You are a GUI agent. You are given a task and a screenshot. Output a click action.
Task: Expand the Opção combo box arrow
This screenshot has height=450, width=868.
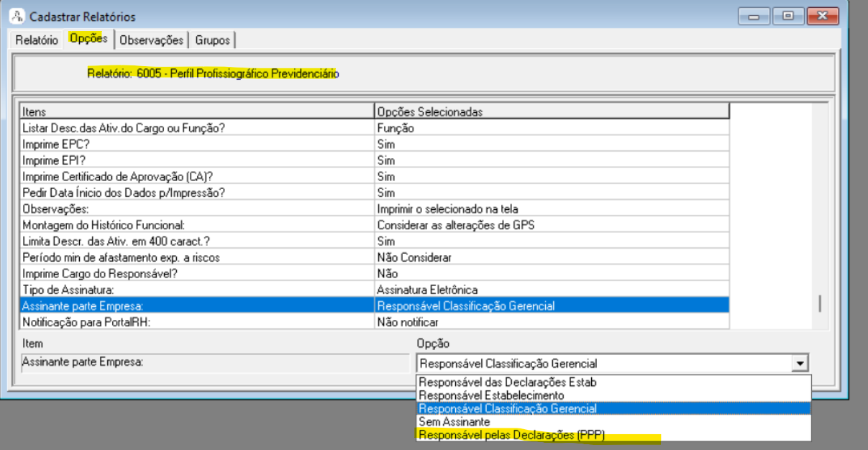pyautogui.click(x=800, y=364)
